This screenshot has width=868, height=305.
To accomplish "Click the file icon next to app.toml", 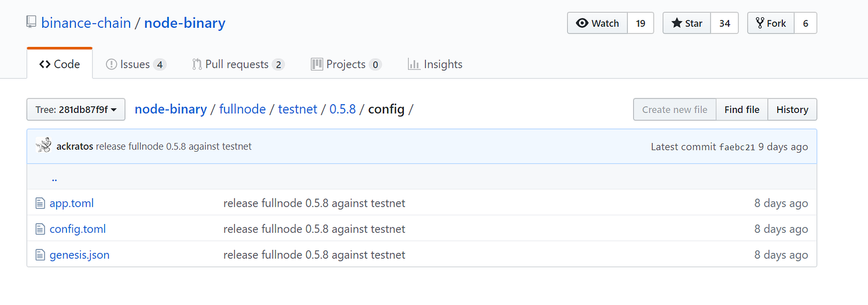I will pos(40,203).
